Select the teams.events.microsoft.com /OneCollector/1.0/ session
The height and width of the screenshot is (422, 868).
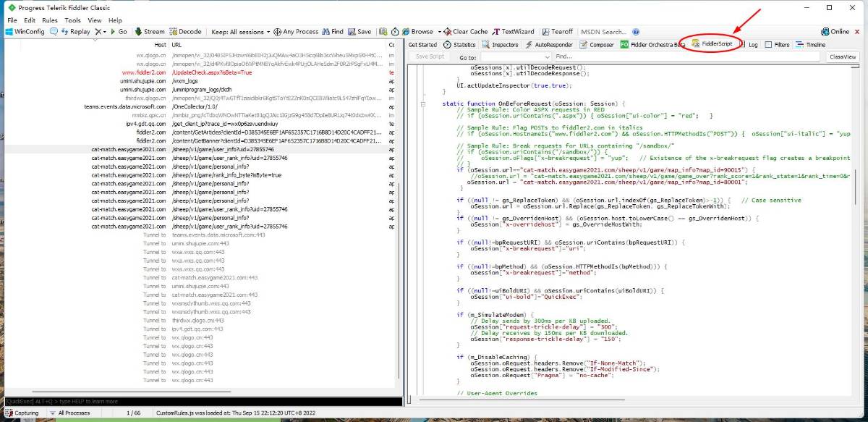click(199, 106)
